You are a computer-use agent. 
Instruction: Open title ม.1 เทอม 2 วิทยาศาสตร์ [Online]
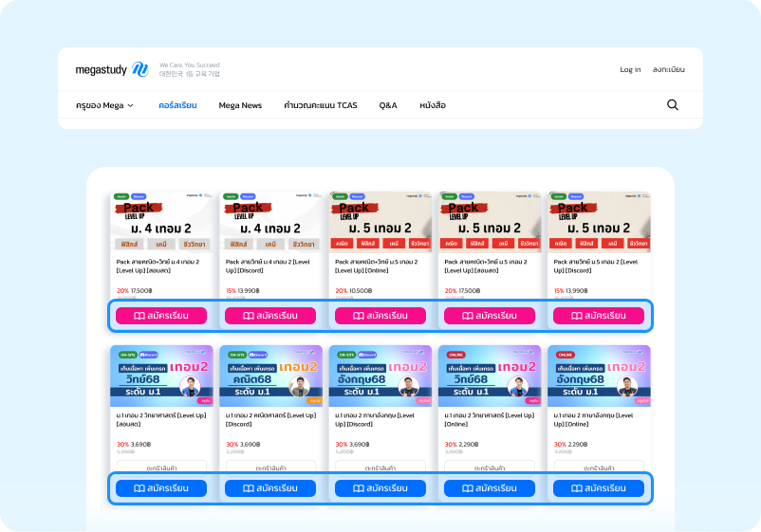click(x=490, y=419)
